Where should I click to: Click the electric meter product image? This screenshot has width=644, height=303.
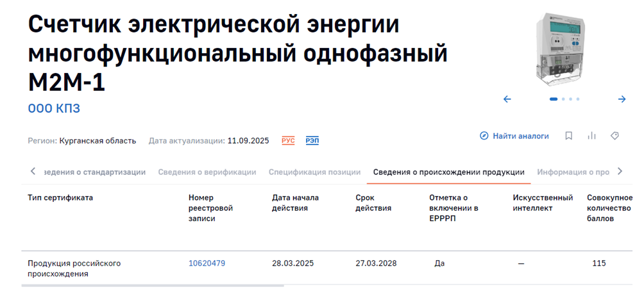(x=561, y=49)
